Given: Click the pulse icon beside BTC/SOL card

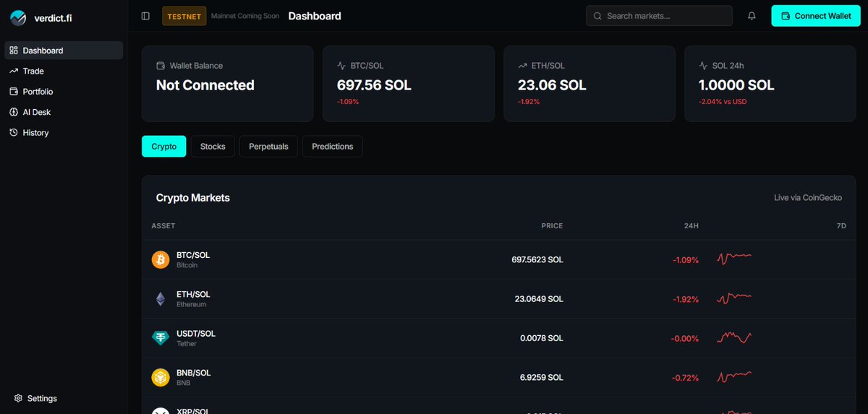Looking at the screenshot, I should [341, 66].
